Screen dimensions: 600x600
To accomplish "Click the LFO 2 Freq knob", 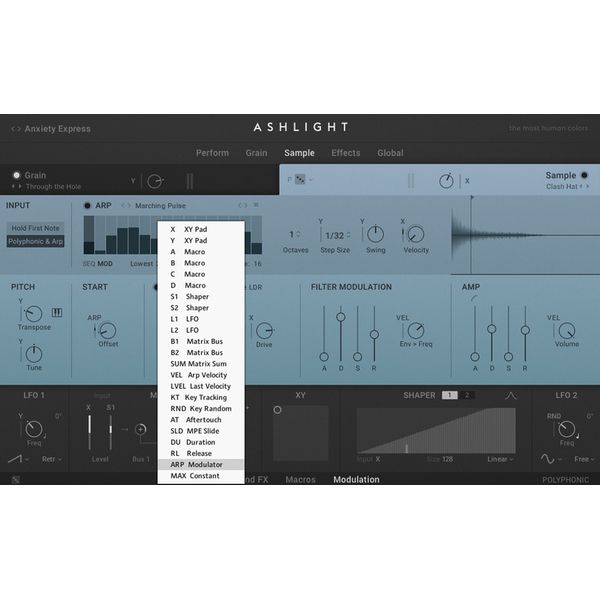I will tap(566, 429).
